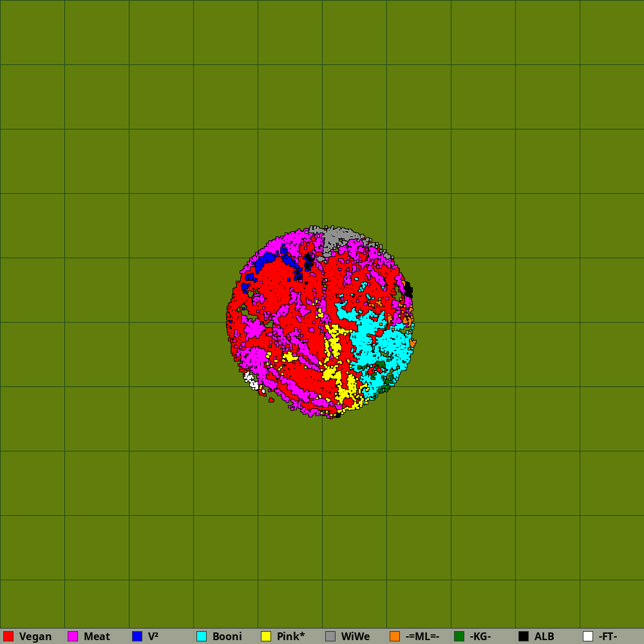Click the green -KG- legend swatch
Screen dimensions: 644x644
[x=459, y=636]
